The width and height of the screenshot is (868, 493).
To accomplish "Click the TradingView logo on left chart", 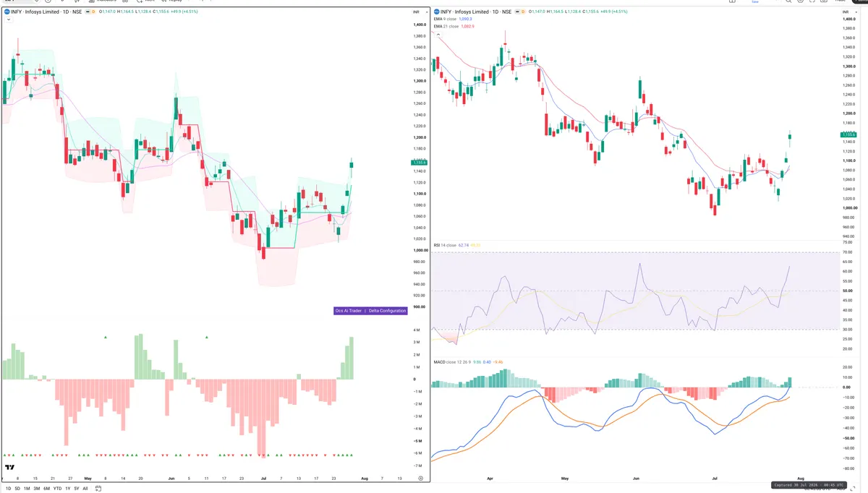I will tap(10, 468).
